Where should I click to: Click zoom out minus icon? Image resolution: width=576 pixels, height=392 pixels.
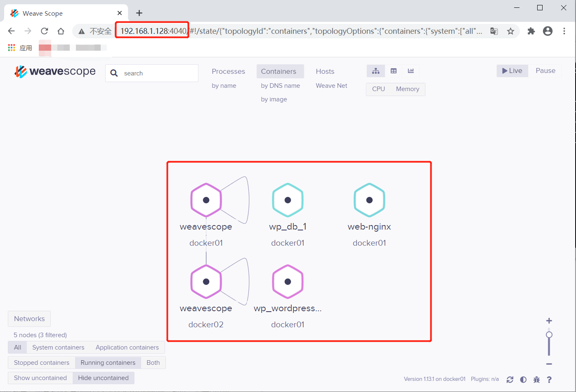549,364
